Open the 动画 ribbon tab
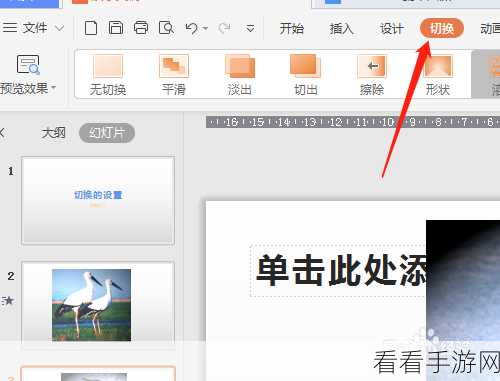The image size is (500, 381). click(490, 29)
